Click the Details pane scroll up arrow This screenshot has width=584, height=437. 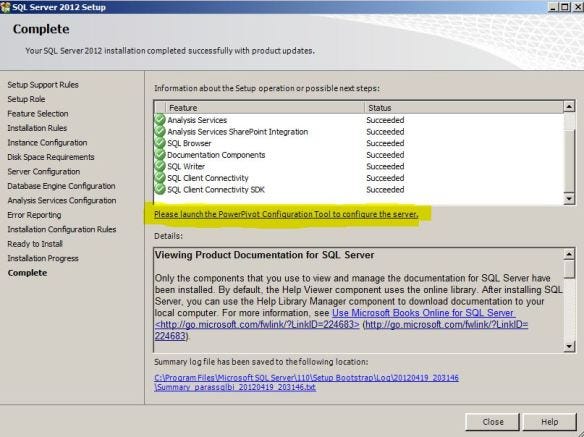pyautogui.click(x=569, y=254)
